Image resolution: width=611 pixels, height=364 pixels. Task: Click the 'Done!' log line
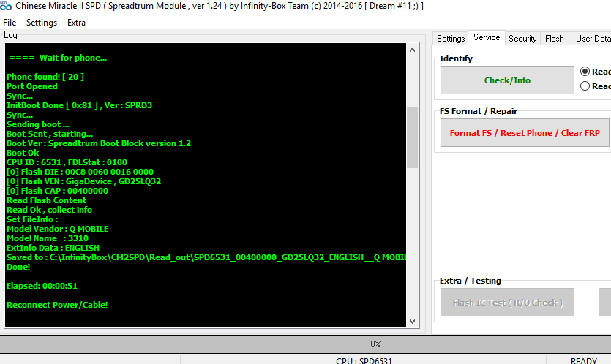click(x=18, y=267)
